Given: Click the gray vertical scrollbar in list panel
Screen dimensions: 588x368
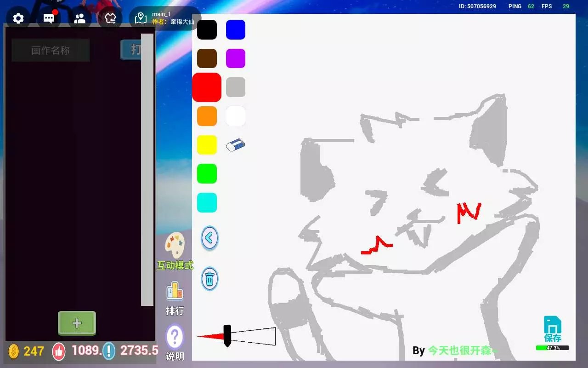Looking at the screenshot, I should [147, 169].
